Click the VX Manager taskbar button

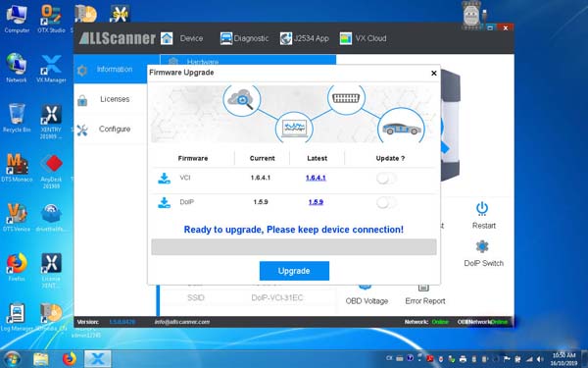[97, 359]
